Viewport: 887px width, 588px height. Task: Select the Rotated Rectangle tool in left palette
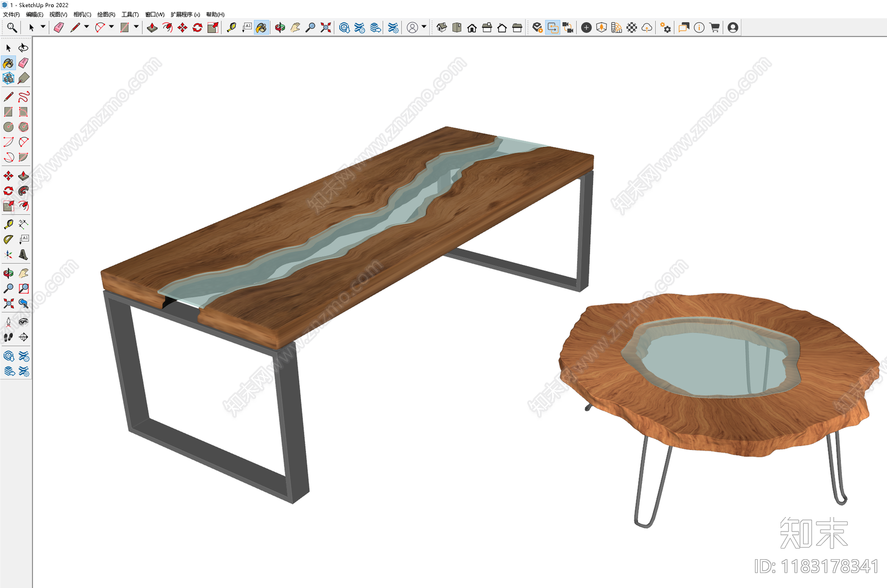pyautogui.click(x=23, y=112)
